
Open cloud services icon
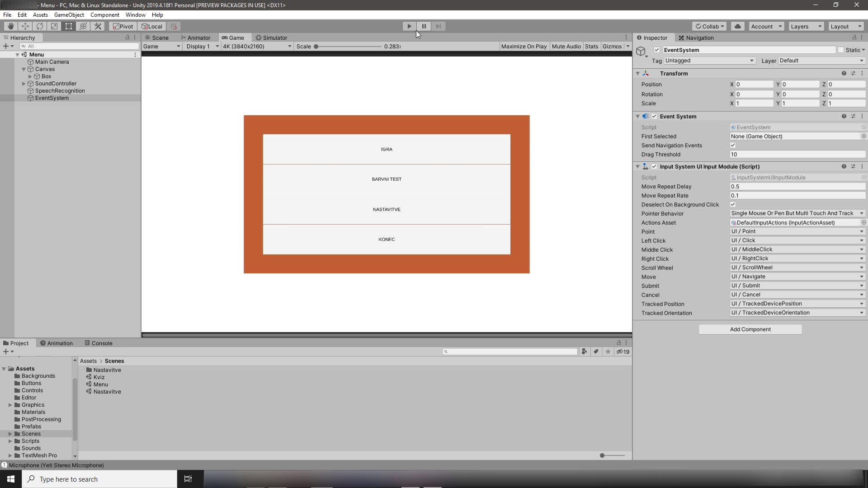737,26
